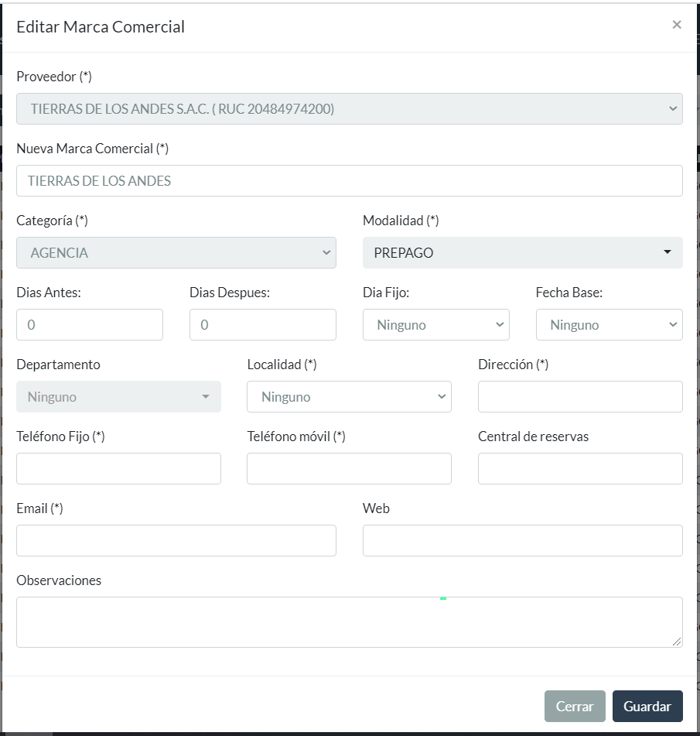
Task: Focus the Email input field
Action: [x=176, y=541]
